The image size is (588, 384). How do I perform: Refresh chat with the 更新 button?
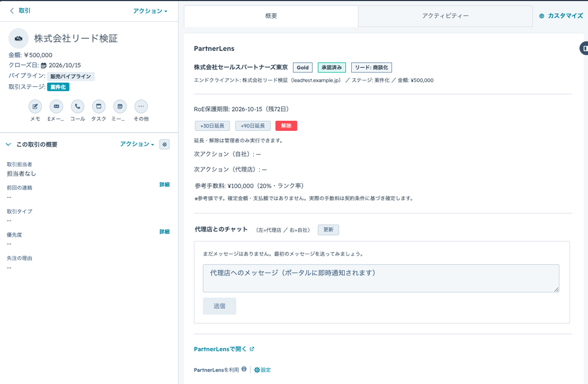pyautogui.click(x=328, y=230)
